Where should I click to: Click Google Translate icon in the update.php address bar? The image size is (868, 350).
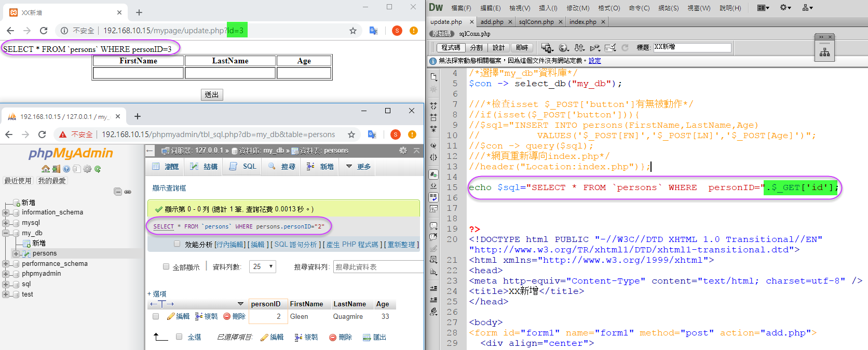pyautogui.click(x=373, y=31)
